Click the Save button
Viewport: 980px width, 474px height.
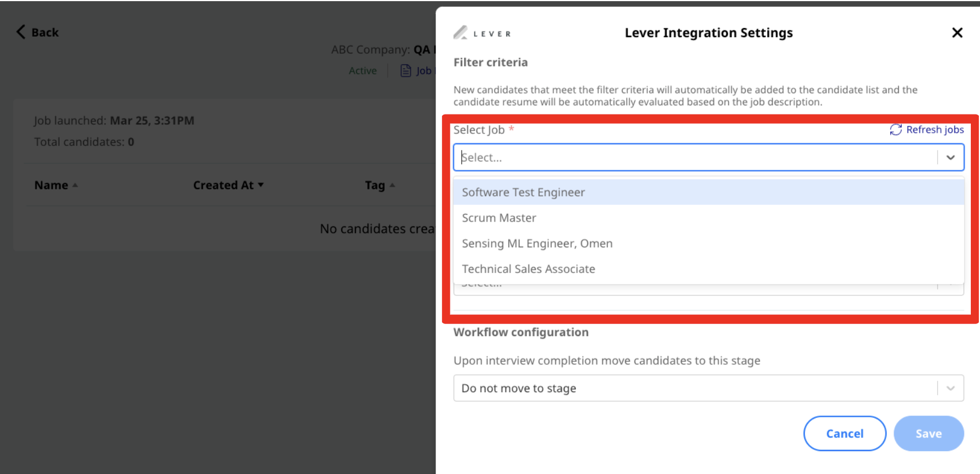point(928,433)
